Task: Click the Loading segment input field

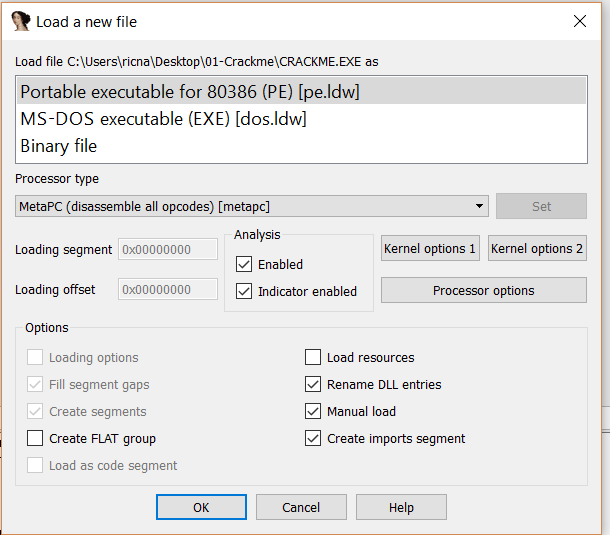Action: 167,249
